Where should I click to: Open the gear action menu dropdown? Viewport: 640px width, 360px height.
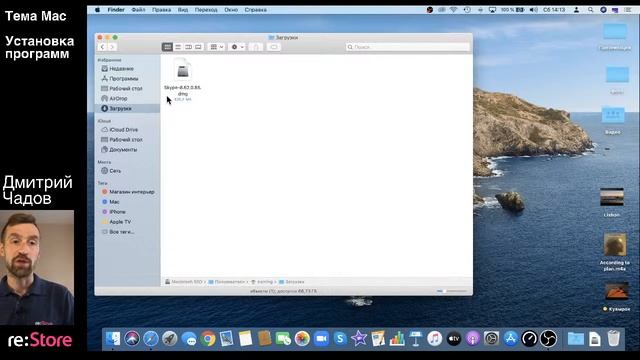[237, 47]
